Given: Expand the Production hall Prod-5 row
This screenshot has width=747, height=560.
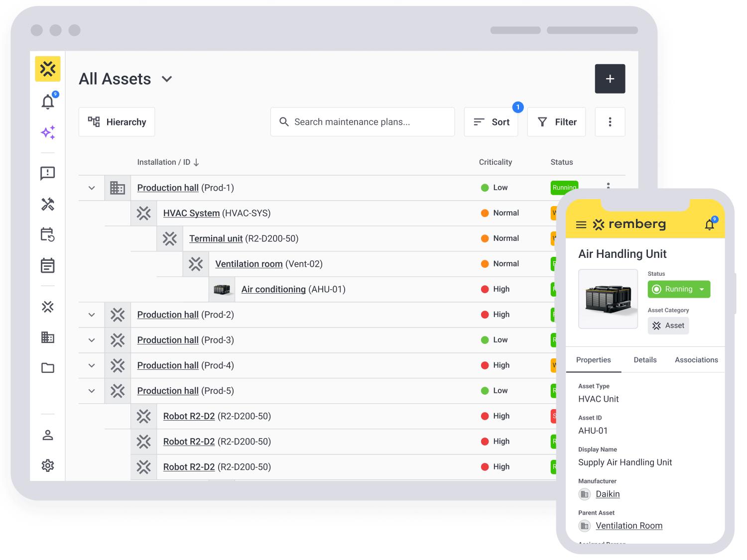Looking at the screenshot, I should click(92, 391).
